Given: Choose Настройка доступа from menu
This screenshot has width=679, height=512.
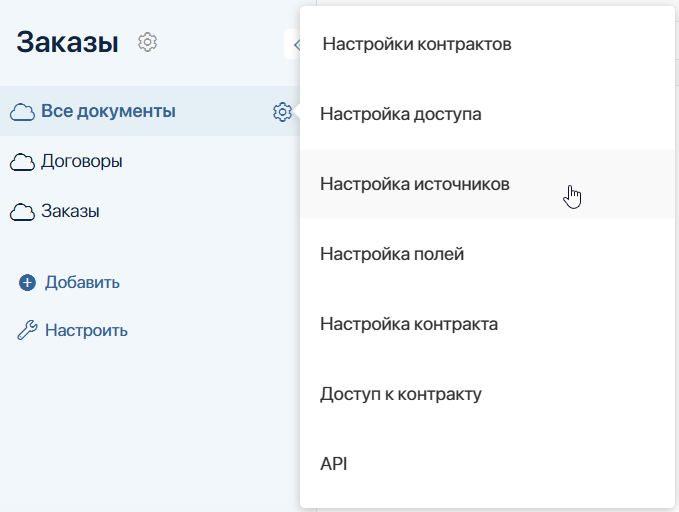Looking at the screenshot, I should pyautogui.click(x=487, y=114).
